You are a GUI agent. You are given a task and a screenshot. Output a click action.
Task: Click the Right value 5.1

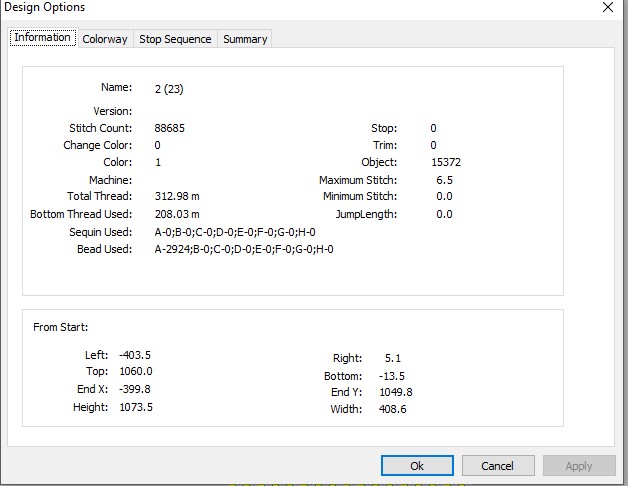coord(392,358)
